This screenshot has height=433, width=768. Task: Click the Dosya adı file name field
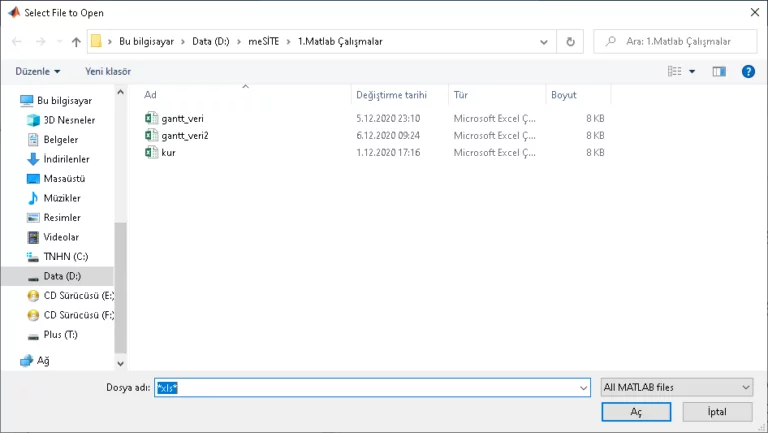pos(372,388)
